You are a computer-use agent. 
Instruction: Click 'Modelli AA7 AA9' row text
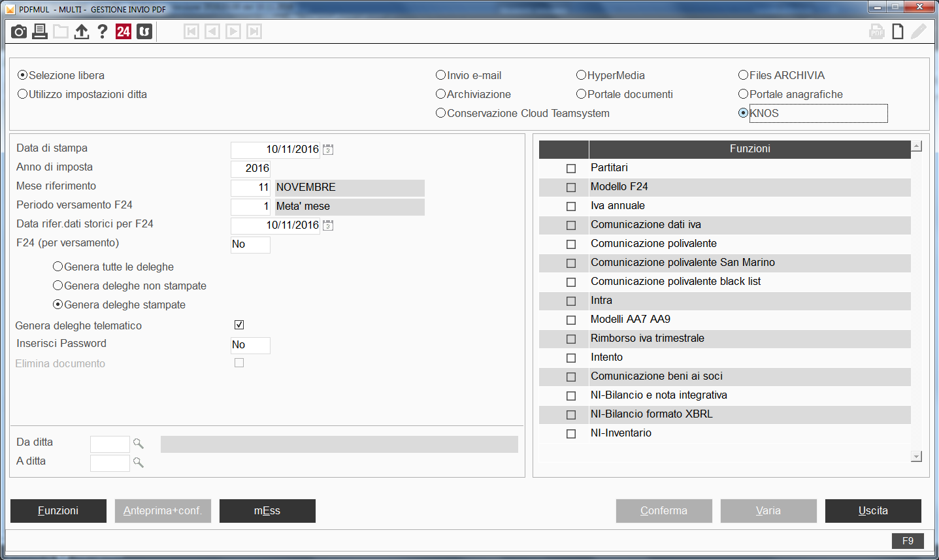click(631, 320)
